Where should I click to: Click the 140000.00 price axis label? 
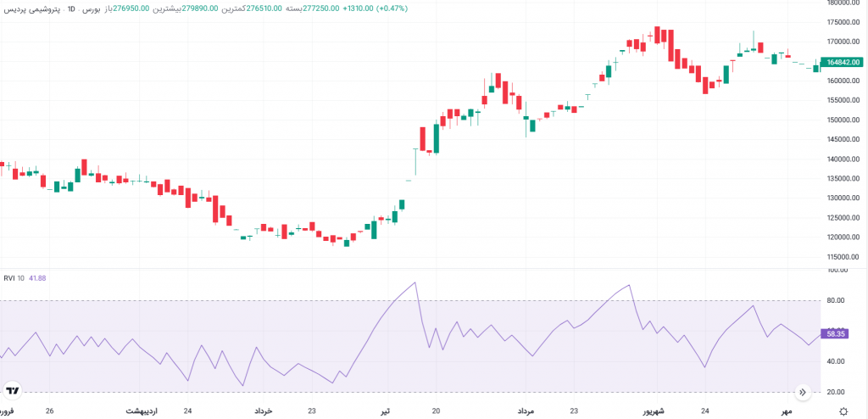(x=843, y=159)
